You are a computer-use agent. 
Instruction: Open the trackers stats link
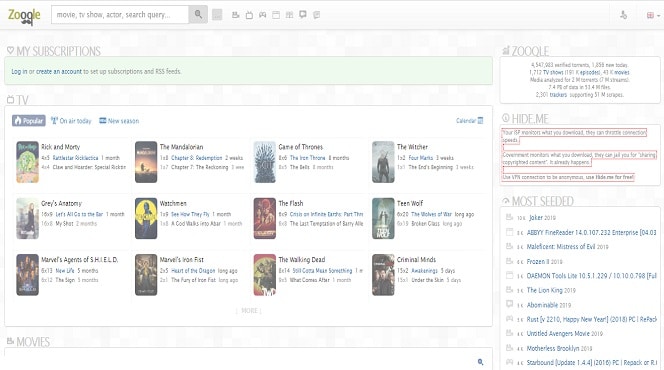558,94
